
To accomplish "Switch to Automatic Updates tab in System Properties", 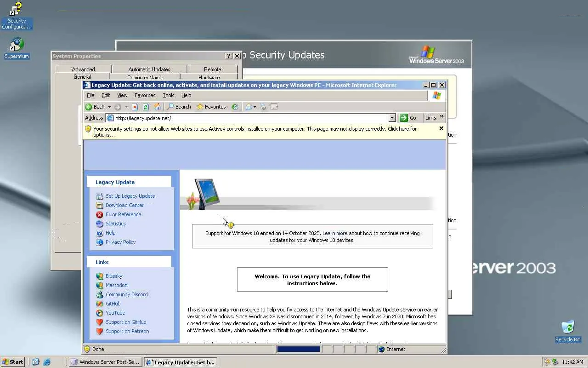I will (x=149, y=69).
